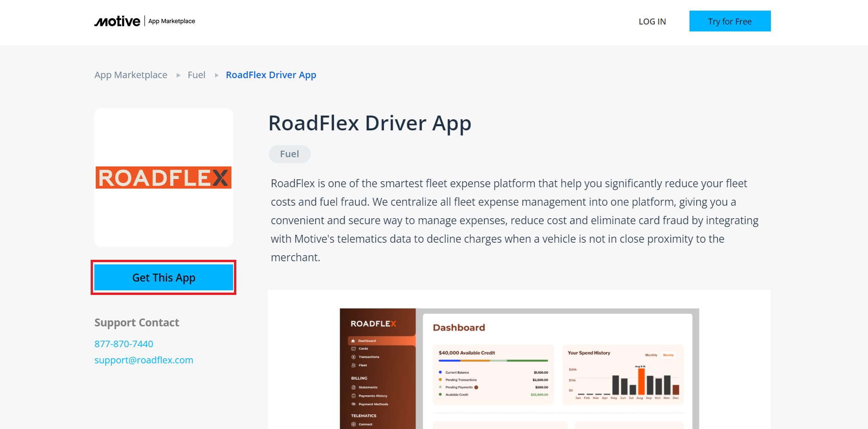Open the LOG IN link

click(x=652, y=21)
